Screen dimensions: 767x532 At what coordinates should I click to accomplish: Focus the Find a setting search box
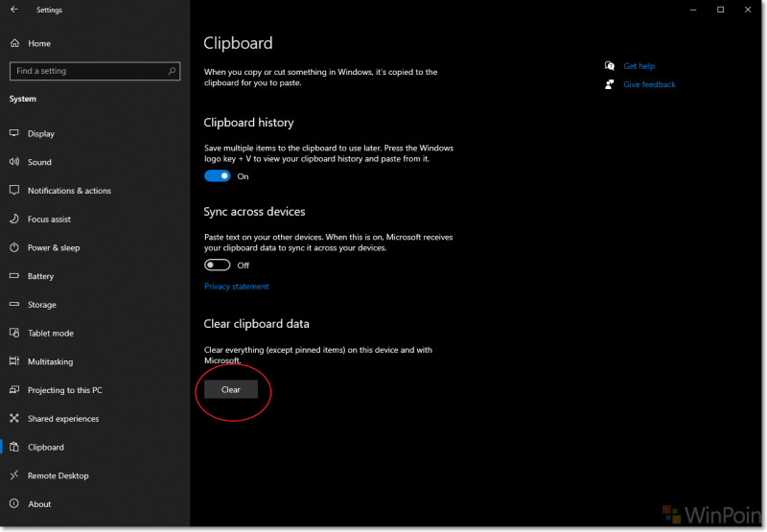click(x=95, y=71)
